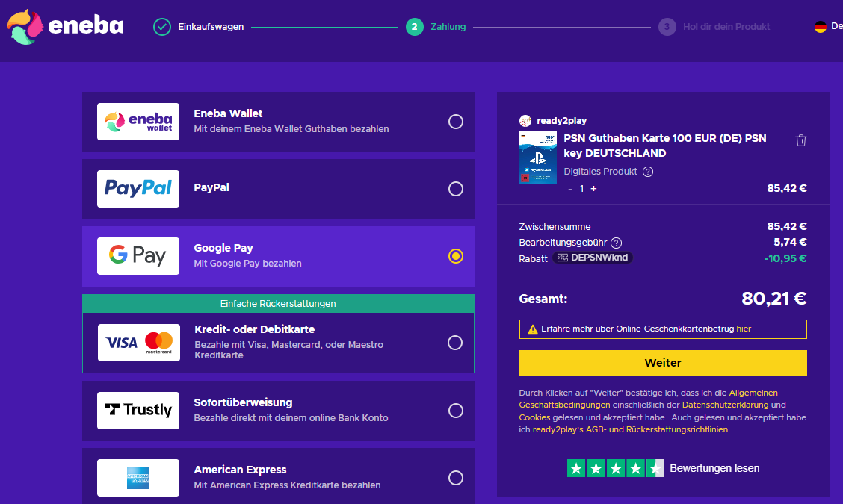Click the Trustly logo
This screenshot has width=843, height=504.
point(138,411)
